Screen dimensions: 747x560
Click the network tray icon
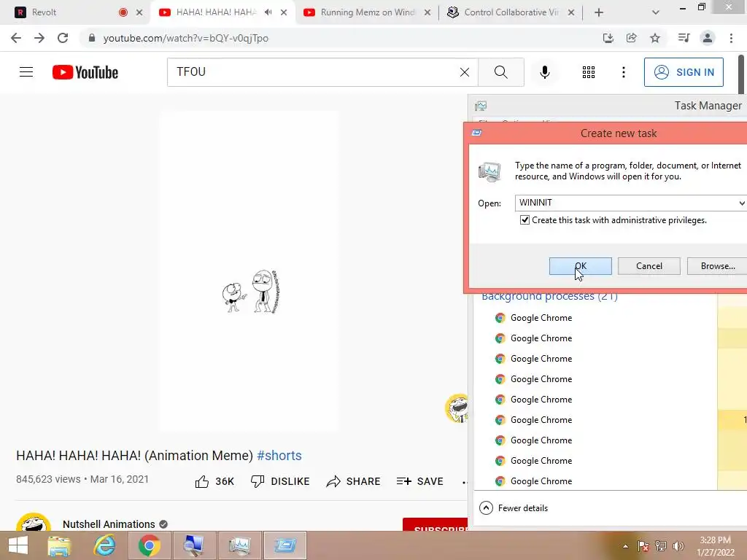[x=661, y=546]
